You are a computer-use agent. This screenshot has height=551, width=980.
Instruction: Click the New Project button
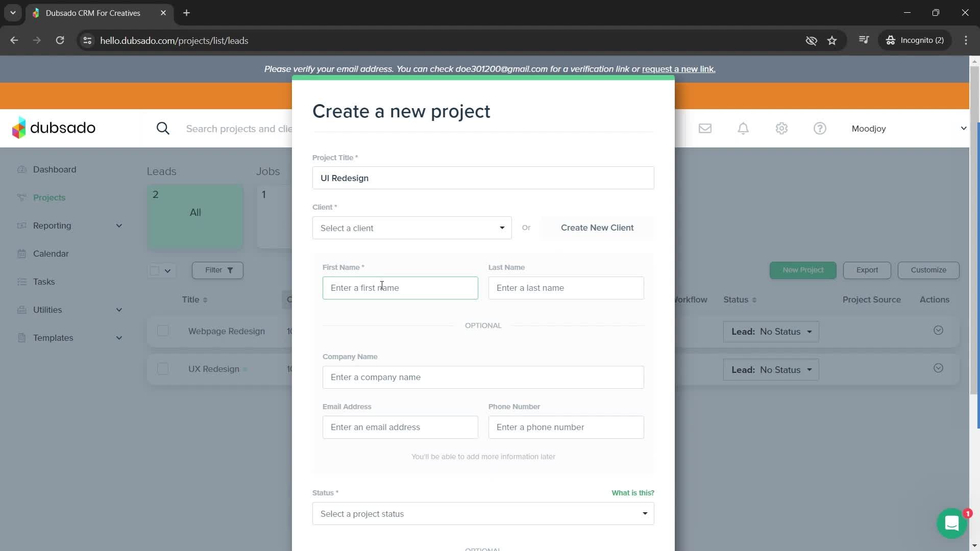point(803,270)
